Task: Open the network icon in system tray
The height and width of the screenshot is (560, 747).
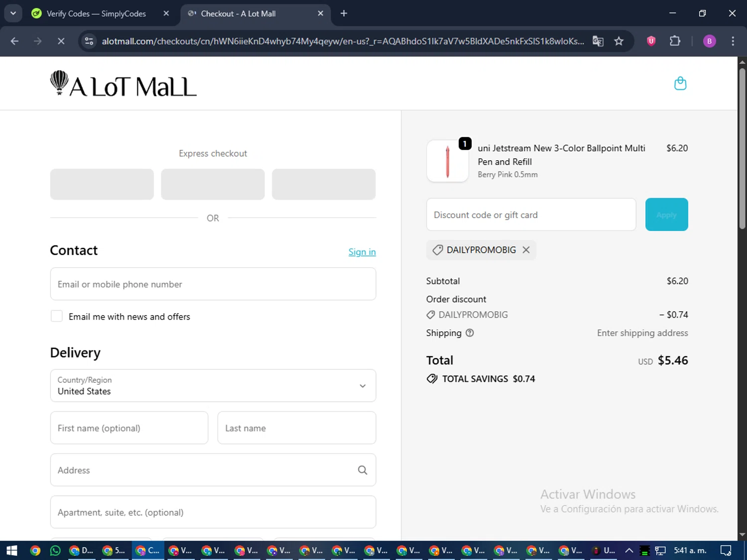Action: [660, 551]
